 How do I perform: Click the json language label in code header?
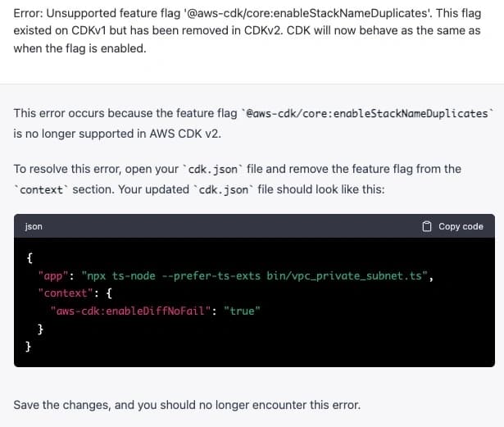[34, 226]
